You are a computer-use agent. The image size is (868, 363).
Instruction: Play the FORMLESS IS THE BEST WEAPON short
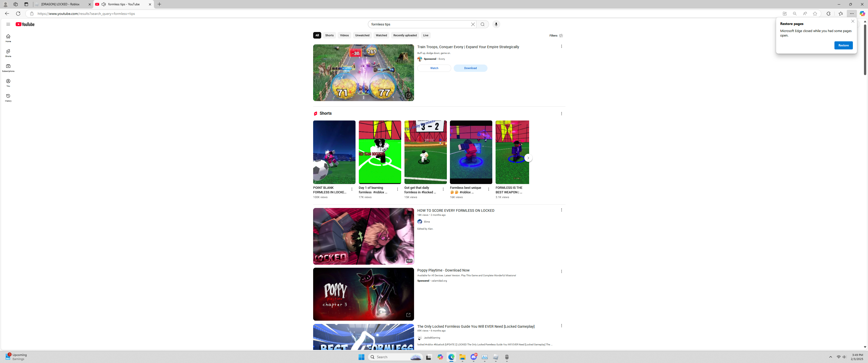(512, 152)
